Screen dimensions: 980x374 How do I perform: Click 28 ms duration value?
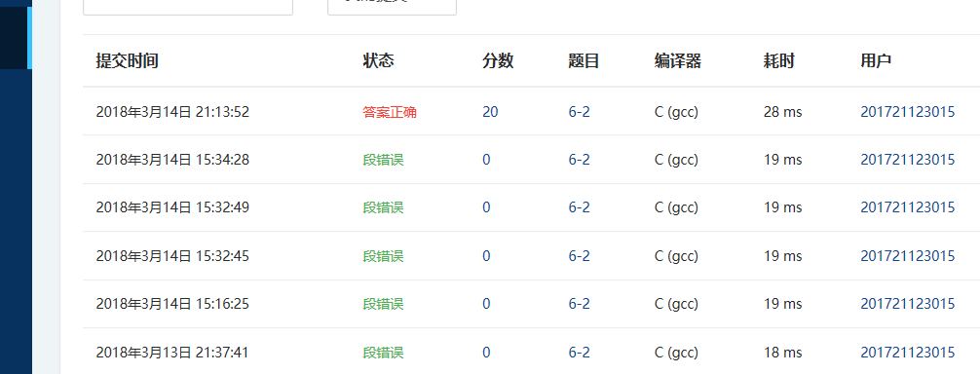point(782,112)
